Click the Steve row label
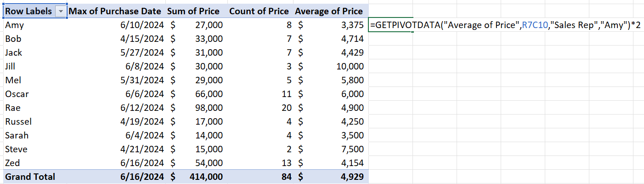This screenshot has width=644, height=184. pyautogui.click(x=16, y=149)
